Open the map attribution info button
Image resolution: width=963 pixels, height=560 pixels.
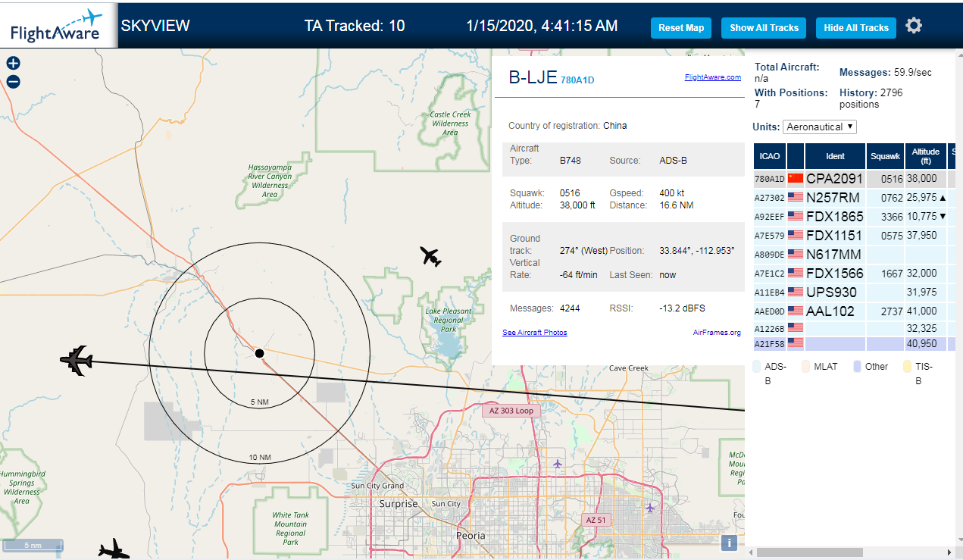tap(729, 543)
